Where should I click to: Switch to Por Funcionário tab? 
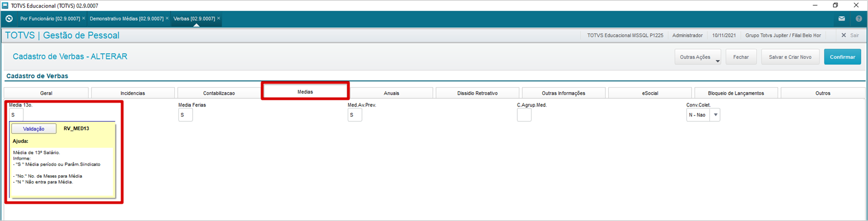coord(50,19)
